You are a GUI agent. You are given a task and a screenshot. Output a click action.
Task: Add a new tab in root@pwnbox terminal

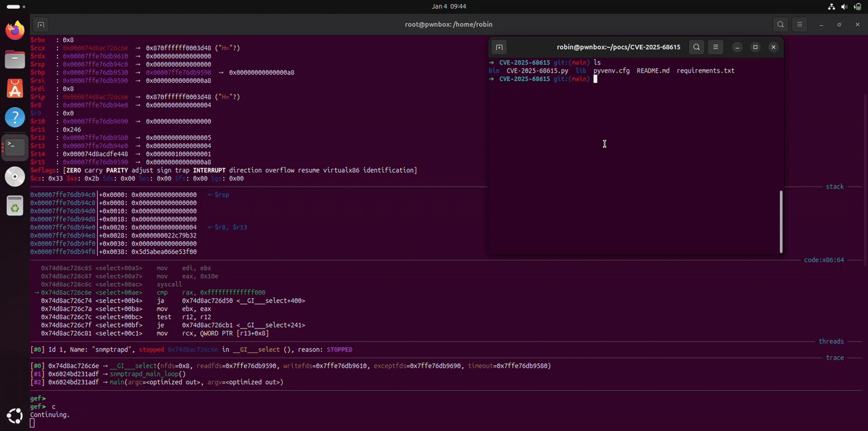click(41, 24)
